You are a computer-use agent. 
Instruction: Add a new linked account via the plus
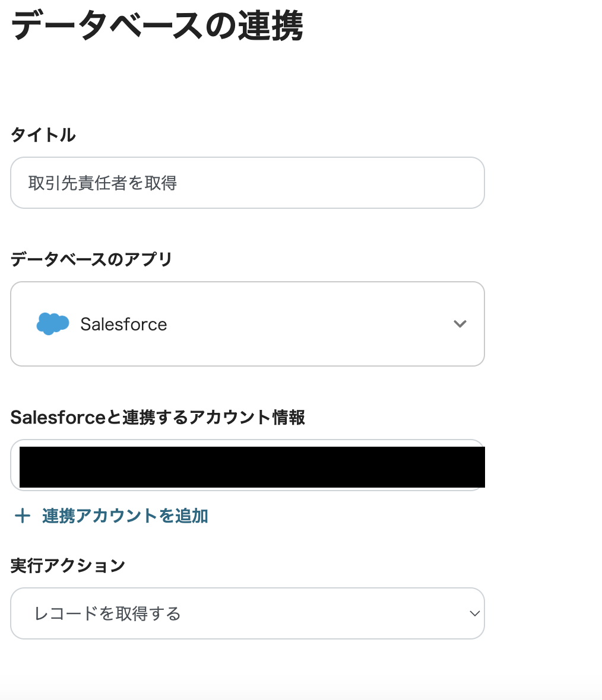[x=22, y=516]
